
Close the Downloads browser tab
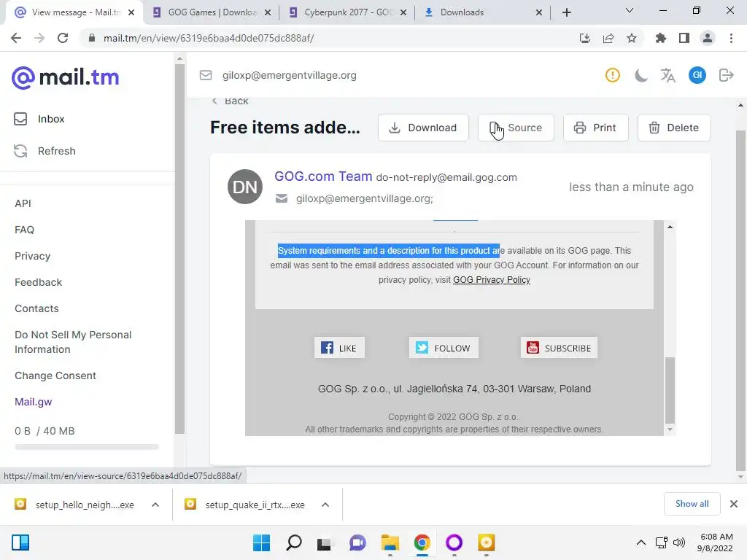click(539, 12)
